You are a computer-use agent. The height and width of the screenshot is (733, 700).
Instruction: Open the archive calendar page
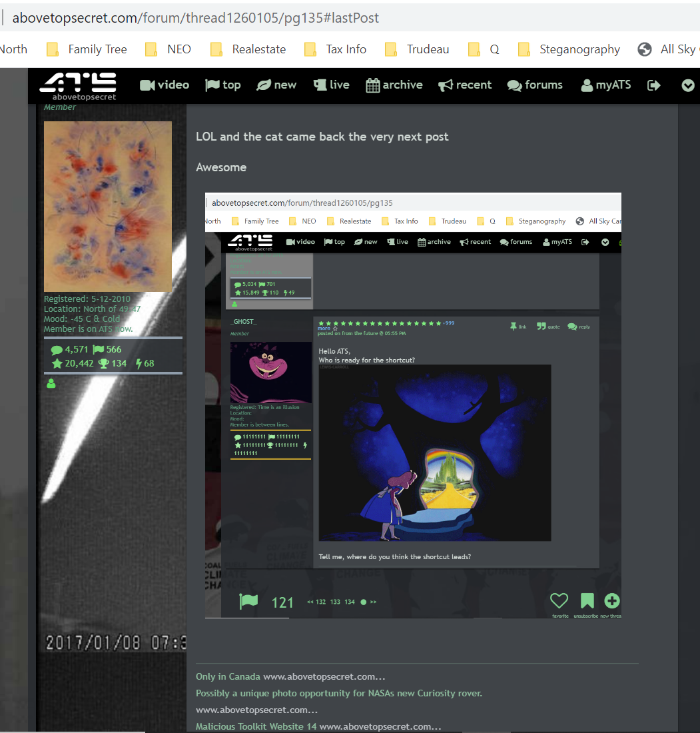coord(394,85)
